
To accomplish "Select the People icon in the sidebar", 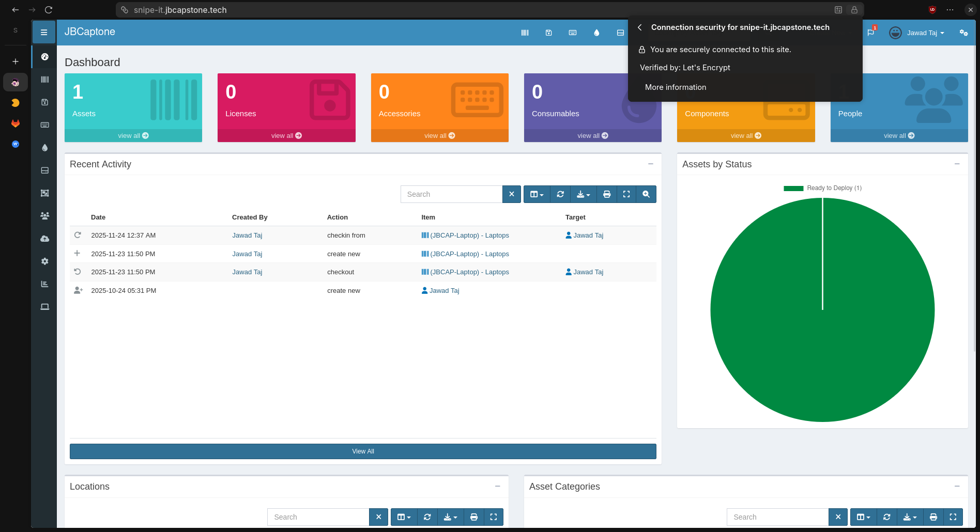I will pyautogui.click(x=44, y=216).
